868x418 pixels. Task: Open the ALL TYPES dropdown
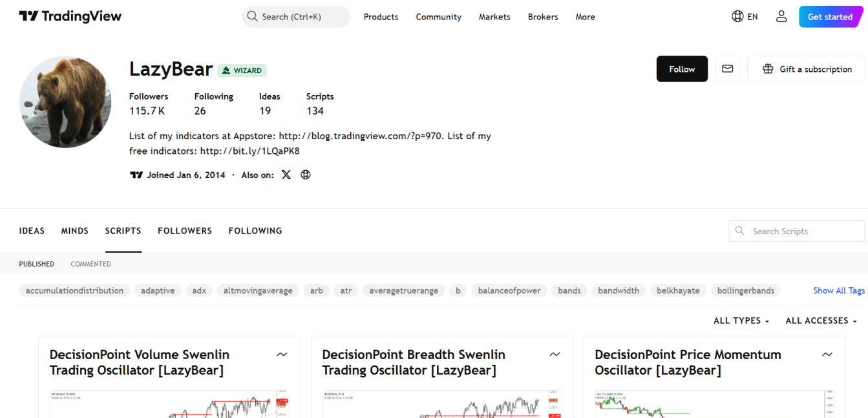741,321
